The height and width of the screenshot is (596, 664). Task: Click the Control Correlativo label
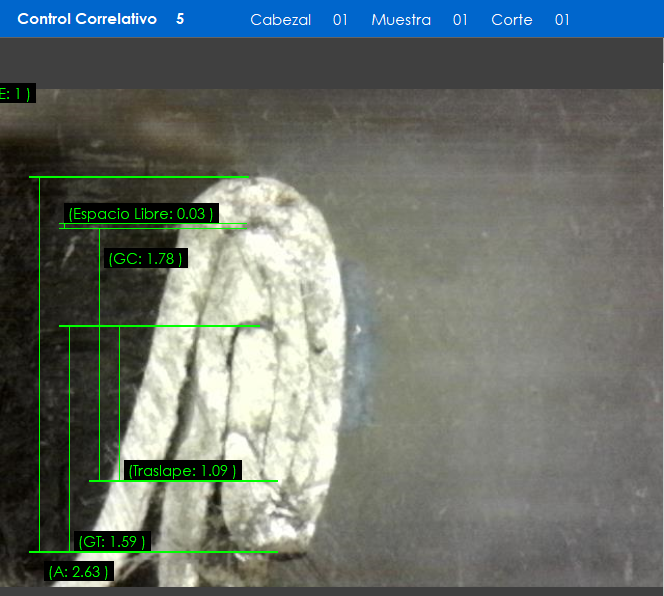87,19
